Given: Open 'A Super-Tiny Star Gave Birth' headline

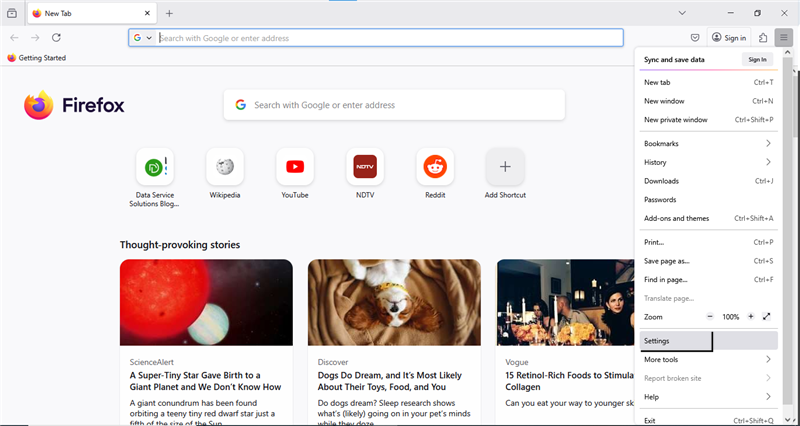Looking at the screenshot, I should [x=205, y=381].
